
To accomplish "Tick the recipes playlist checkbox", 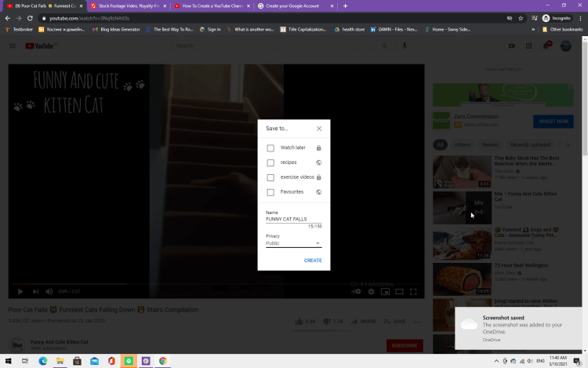I will (270, 162).
